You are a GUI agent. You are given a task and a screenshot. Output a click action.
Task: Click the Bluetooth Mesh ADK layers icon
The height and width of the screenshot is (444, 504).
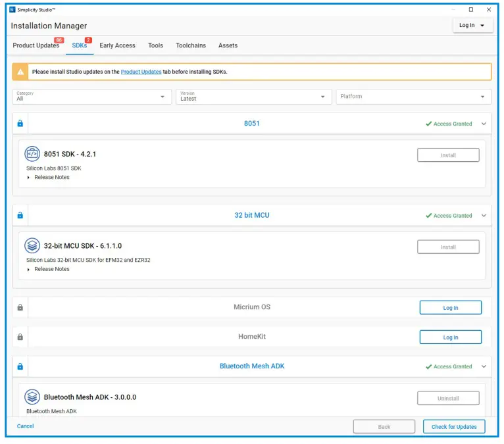coord(32,397)
